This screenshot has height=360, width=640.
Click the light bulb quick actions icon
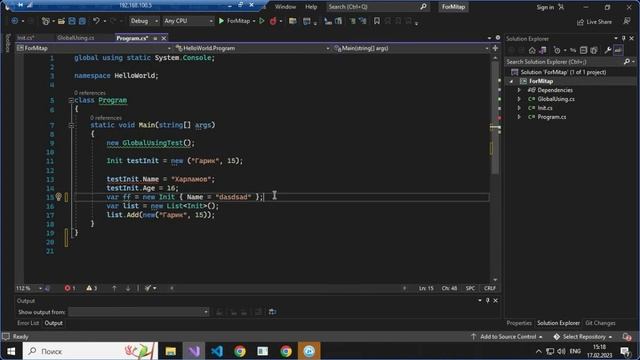58,197
